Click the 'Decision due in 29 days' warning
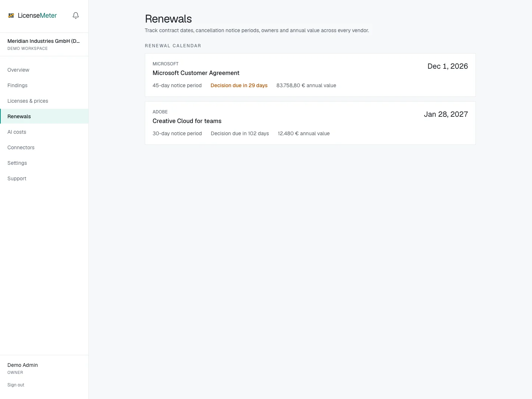The height and width of the screenshot is (399, 532). (239, 85)
